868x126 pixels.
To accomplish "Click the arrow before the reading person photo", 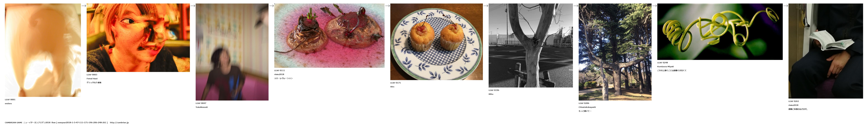I will pos(785,6).
